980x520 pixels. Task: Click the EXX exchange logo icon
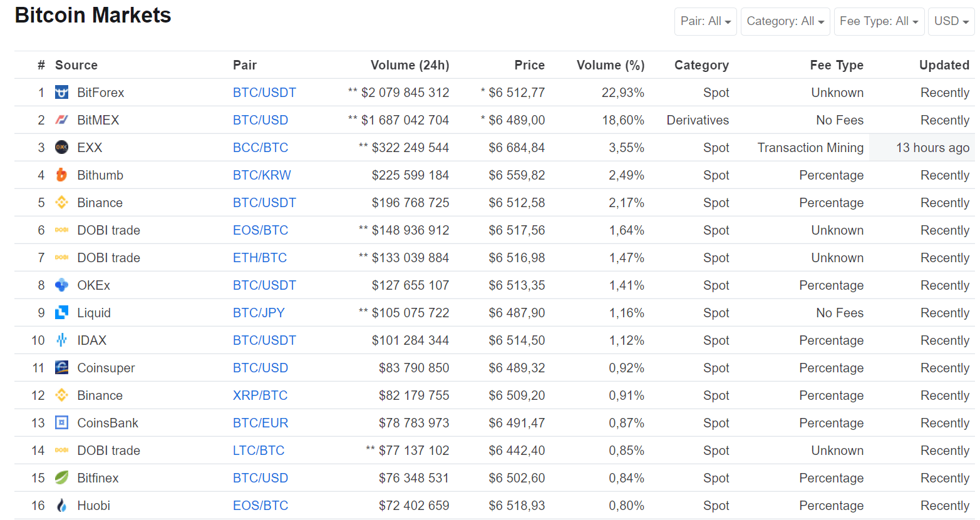(x=61, y=148)
